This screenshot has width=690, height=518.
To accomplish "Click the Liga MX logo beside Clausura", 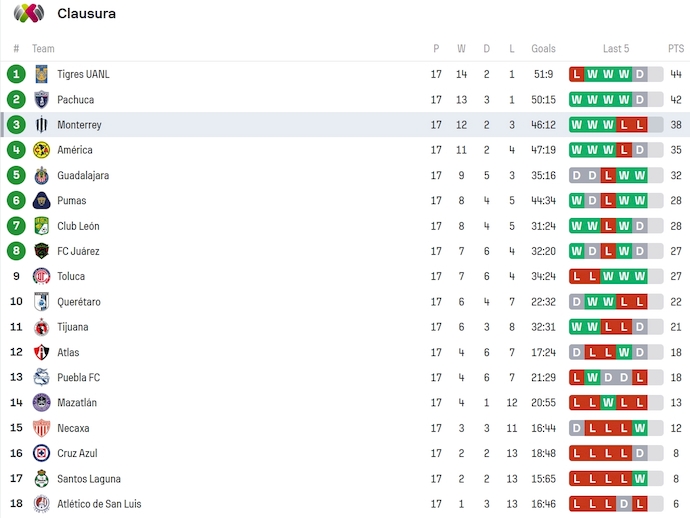I will pyautogui.click(x=28, y=13).
